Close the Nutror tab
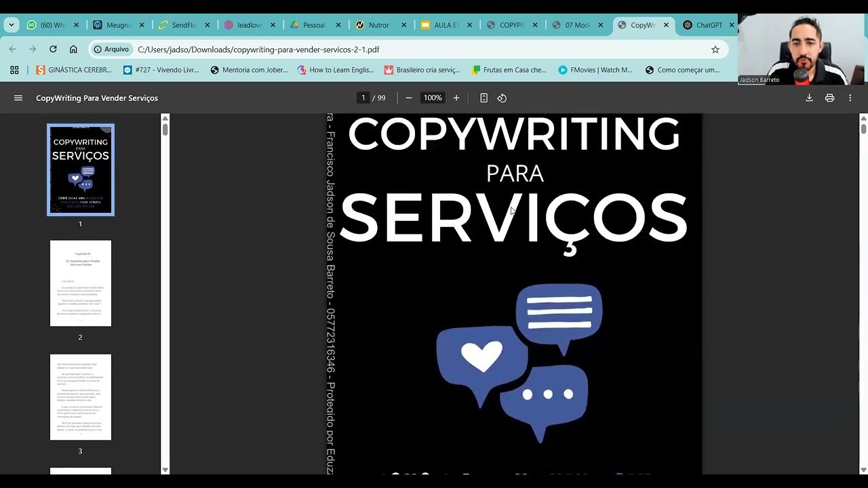868x488 pixels. pyautogui.click(x=404, y=25)
